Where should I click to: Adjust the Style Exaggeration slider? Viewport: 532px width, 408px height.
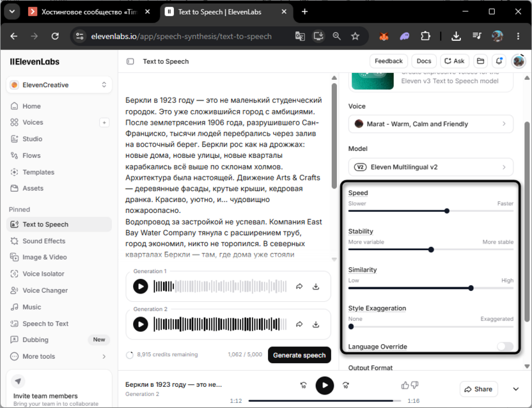(x=351, y=327)
